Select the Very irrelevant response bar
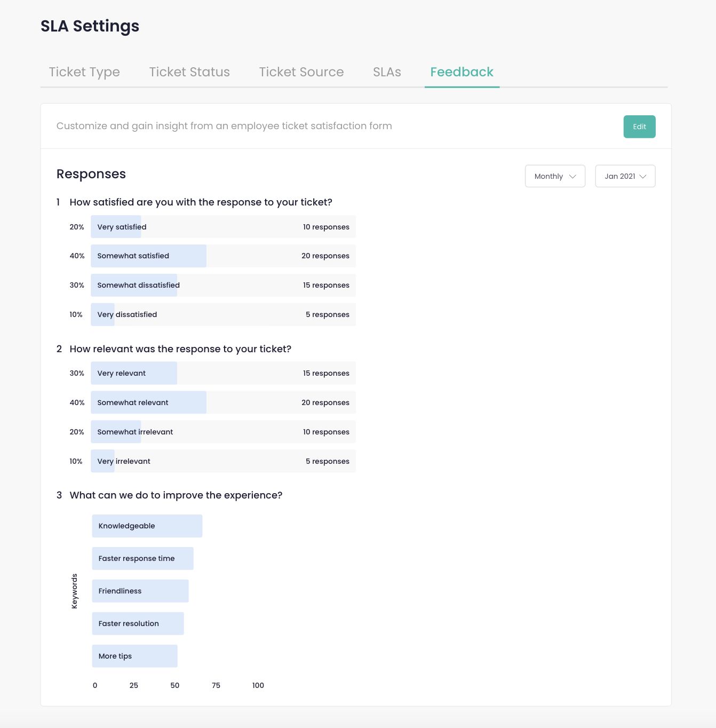 (223, 462)
